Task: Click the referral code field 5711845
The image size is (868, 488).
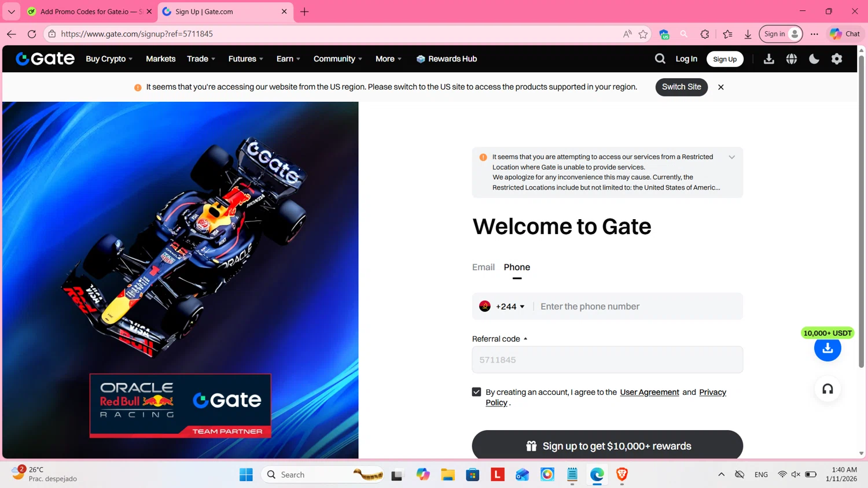Action: point(607,360)
